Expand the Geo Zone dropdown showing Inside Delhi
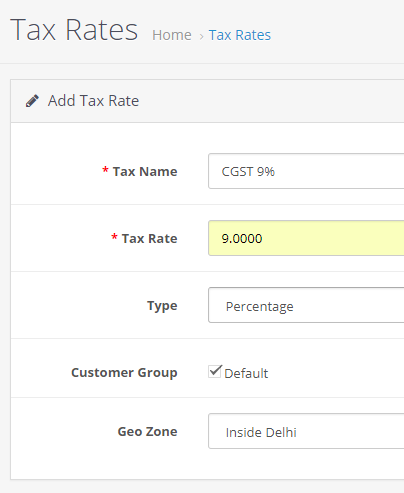404x493 pixels. 306,431
